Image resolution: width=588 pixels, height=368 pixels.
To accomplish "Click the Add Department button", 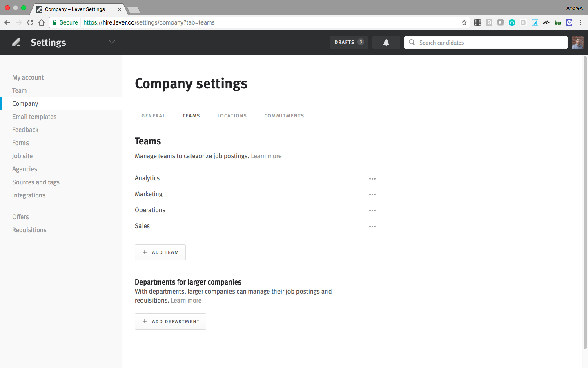I will 170,321.
